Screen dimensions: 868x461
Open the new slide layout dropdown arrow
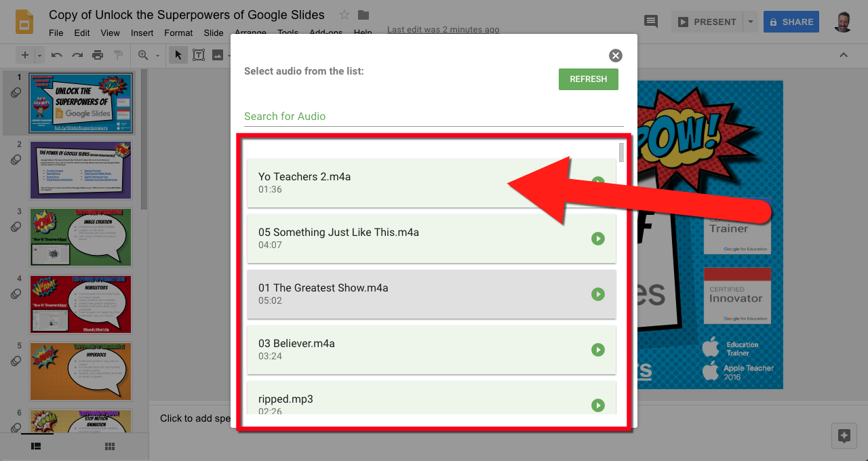(39, 55)
